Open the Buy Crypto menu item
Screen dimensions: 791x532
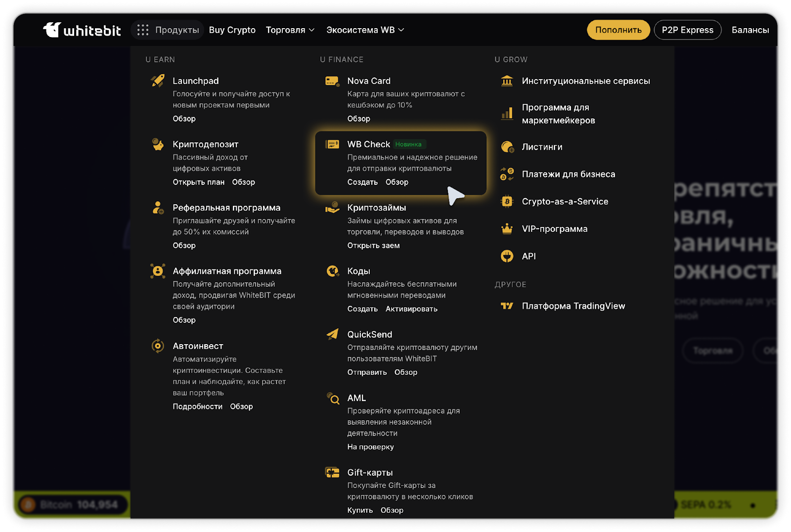point(232,30)
